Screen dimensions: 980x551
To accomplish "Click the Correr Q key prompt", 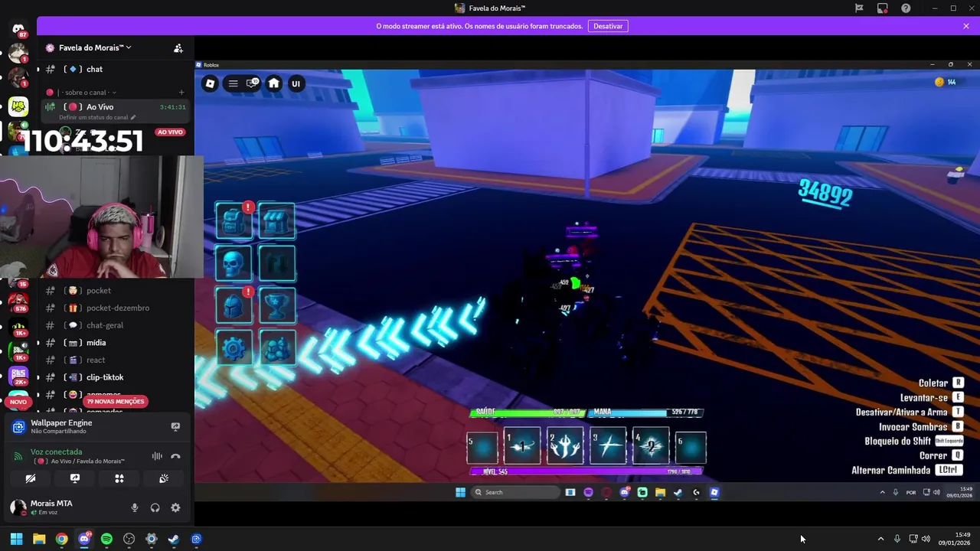I will coord(942,455).
